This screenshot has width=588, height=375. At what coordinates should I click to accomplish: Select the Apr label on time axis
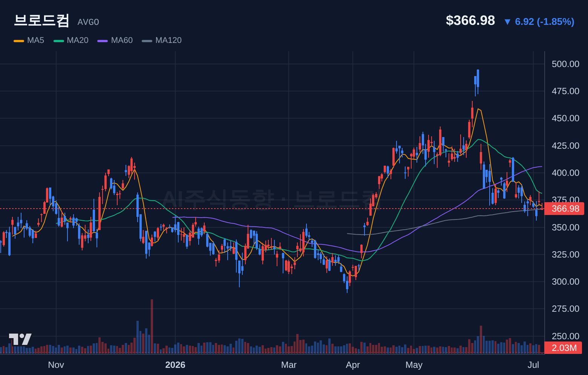point(353,365)
